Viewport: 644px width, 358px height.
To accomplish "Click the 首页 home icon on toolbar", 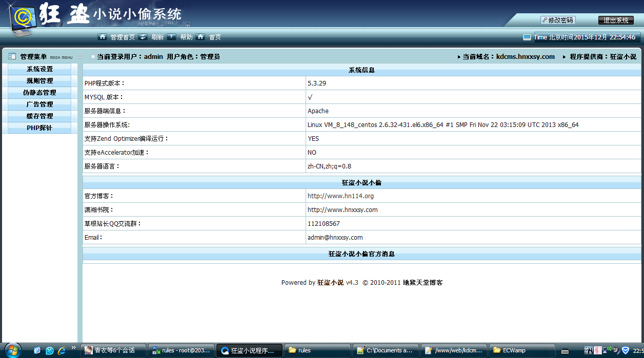I will tap(199, 37).
